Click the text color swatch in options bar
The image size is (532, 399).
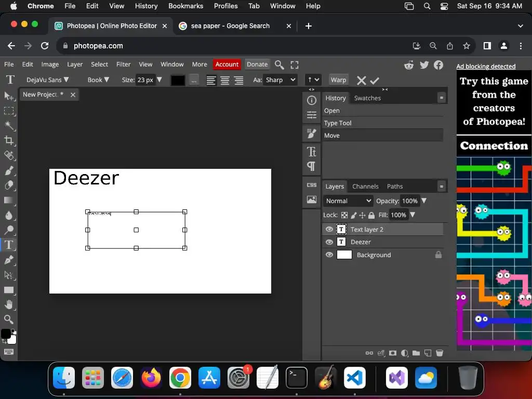click(178, 81)
